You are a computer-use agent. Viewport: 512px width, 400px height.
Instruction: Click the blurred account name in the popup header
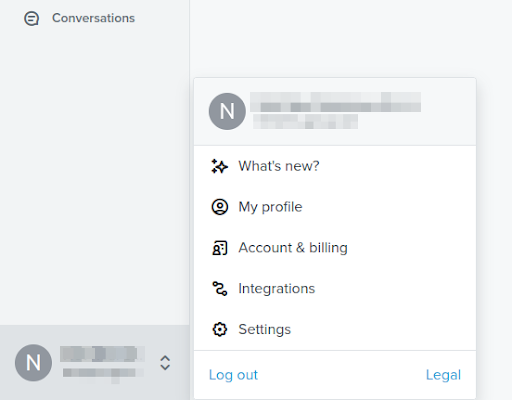[335, 102]
